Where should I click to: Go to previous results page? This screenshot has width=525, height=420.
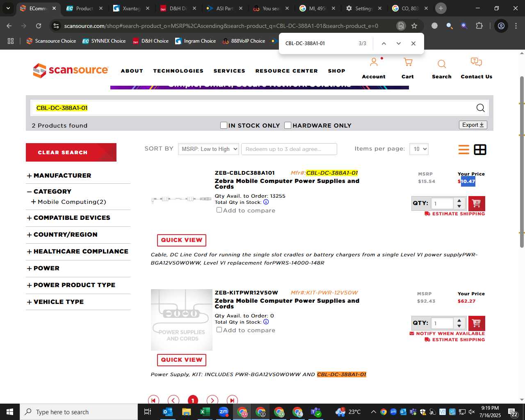click(x=173, y=400)
